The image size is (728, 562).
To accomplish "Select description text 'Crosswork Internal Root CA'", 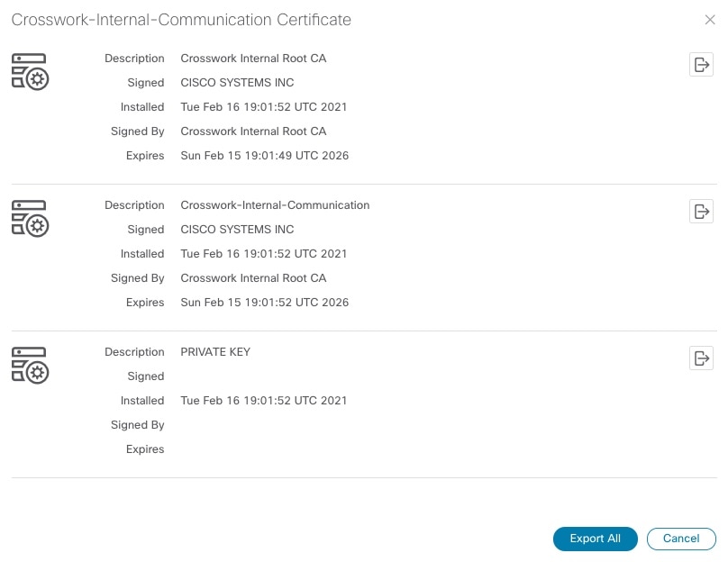I will 253,58.
